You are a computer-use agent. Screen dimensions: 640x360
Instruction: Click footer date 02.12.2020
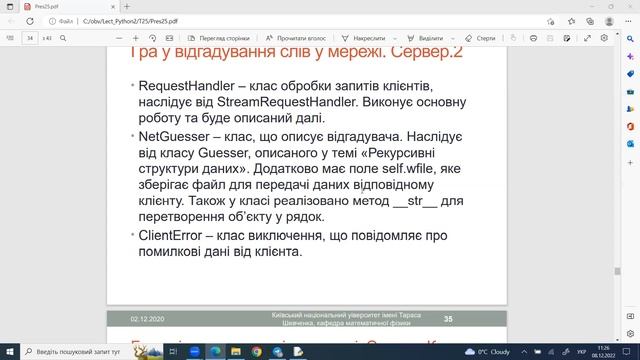147,319
